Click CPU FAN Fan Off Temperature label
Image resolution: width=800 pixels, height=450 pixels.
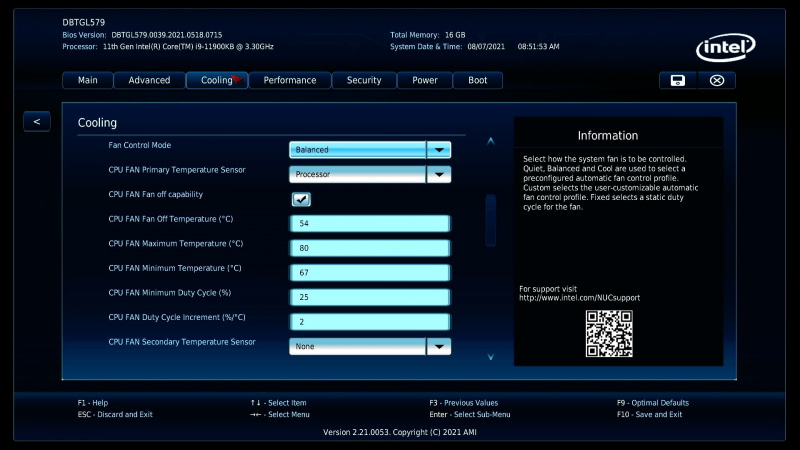tap(171, 219)
